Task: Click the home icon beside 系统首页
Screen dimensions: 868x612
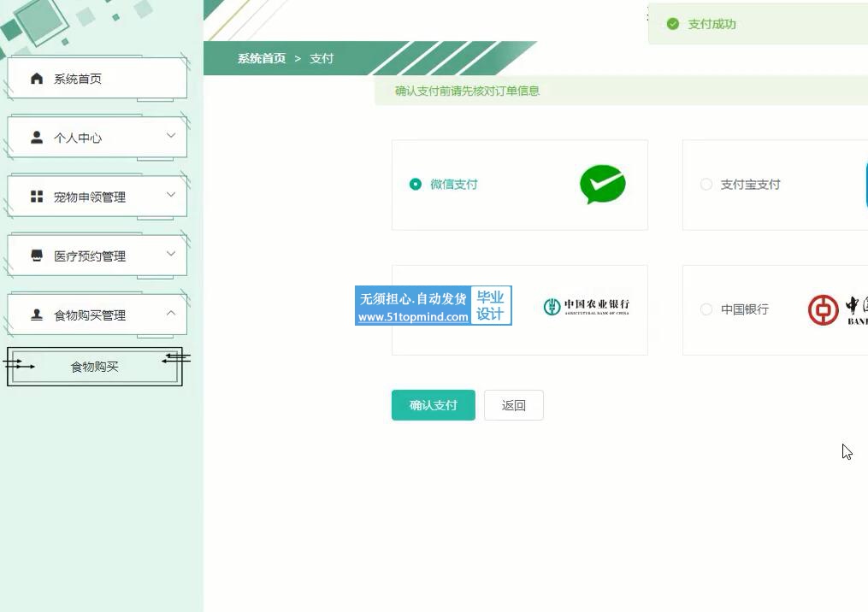Action: [37, 79]
